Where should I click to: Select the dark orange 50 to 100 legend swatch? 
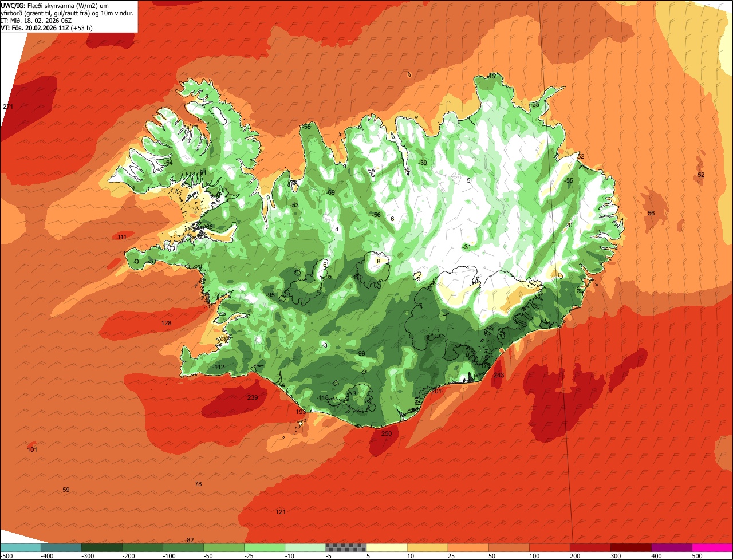tap(509, 547)
